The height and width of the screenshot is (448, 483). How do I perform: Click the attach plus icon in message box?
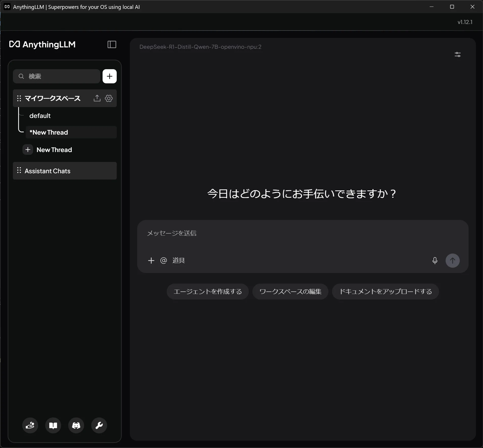[151, 260]
